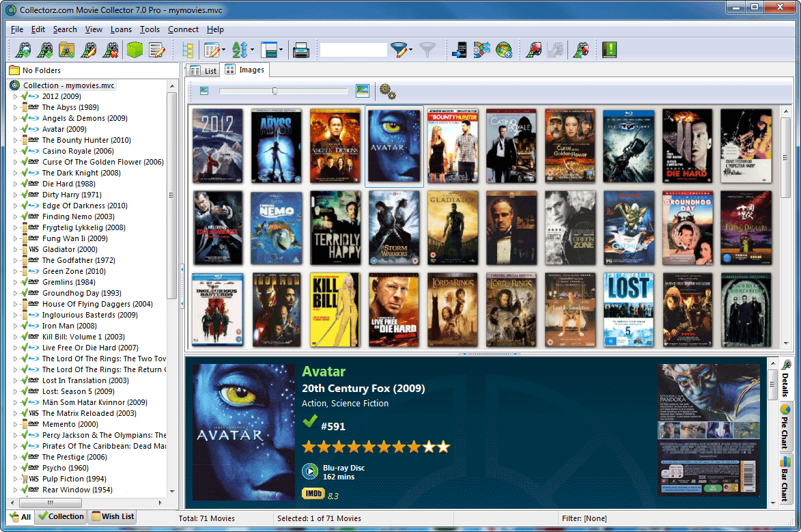The height and width of the screenshot is (532, 801).
Task: Open the green help manual book icon
Action: (609, 50)
